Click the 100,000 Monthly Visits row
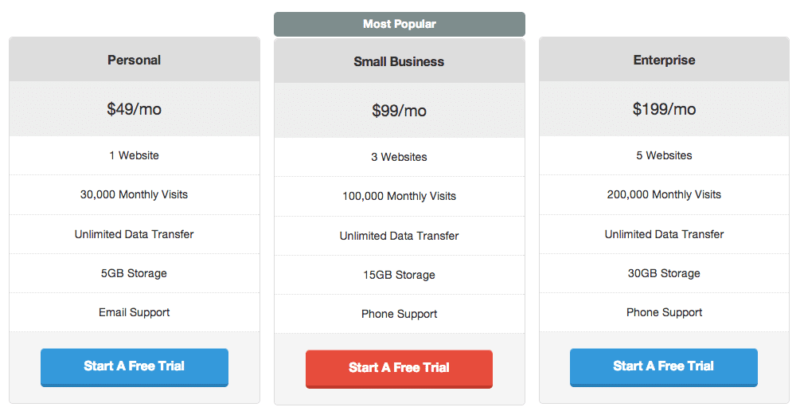The width and height of the screenshot is (800, 411). [399, 196]
